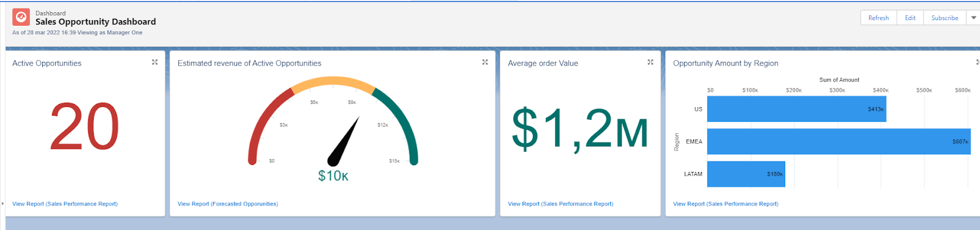This screenshot has width=980, height=230.
Task: Click the Opportunity Amount by Region title
Action: pyautogui.click(x=726, y=63)
